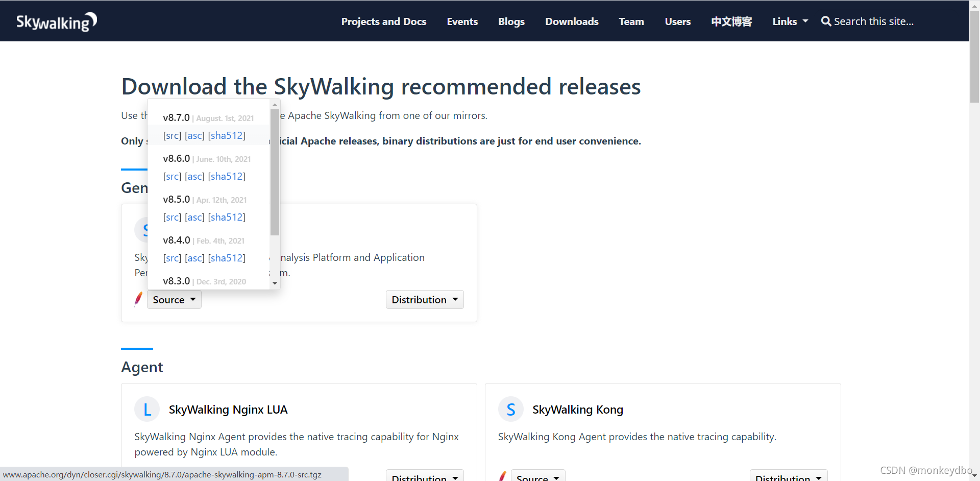Open v8.4.0 [sha512] link
The width and height of the screenshot is (980, 481).
pos(227,258)
